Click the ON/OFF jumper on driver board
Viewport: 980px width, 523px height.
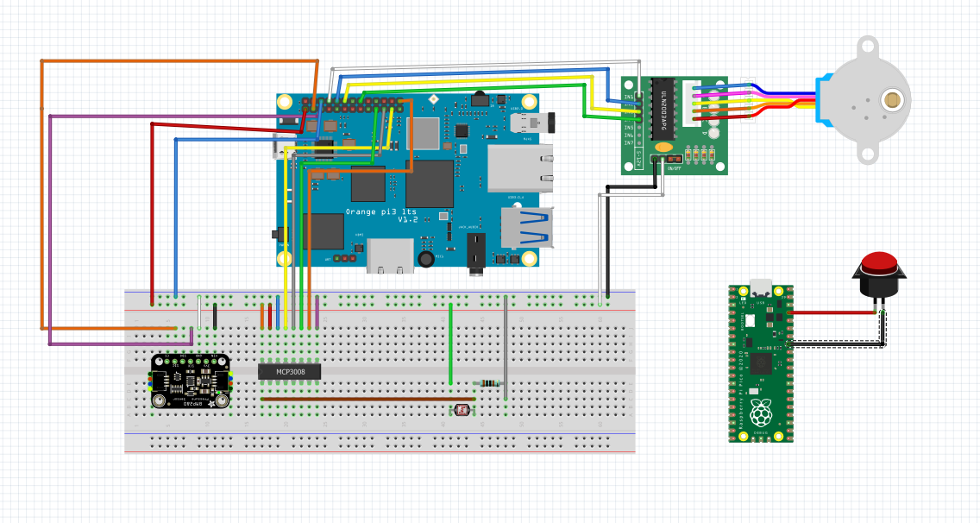click(x=675, y=160)
